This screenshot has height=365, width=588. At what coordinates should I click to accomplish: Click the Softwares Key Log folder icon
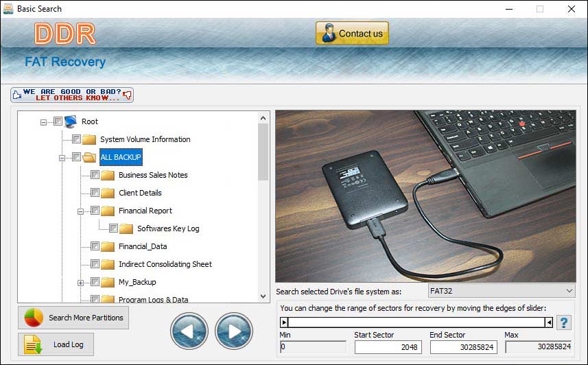point(126,228)
